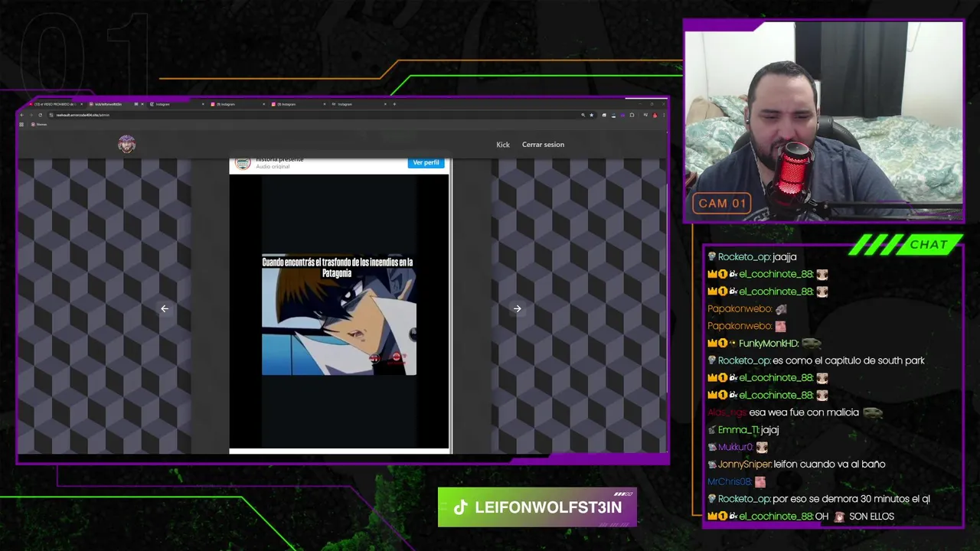Click the chat message 'es como el capitulo de south park'

[848, 360]
